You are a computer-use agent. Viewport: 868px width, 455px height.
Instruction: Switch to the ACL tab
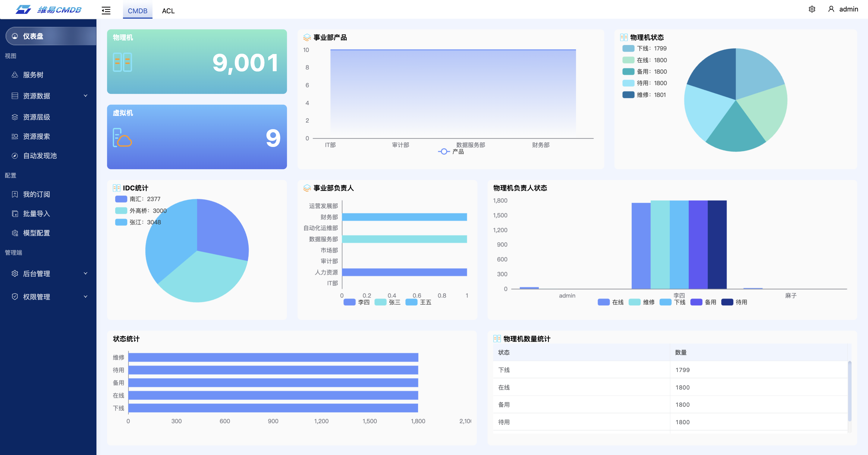168,11
